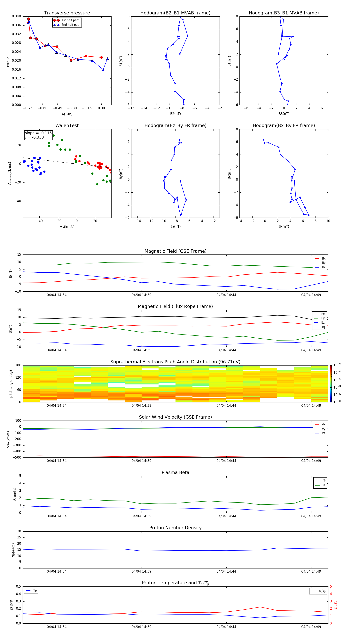Click the "slope = -0.115" annotation
This screenshot has width=351, height=644.
coord(38,133)
